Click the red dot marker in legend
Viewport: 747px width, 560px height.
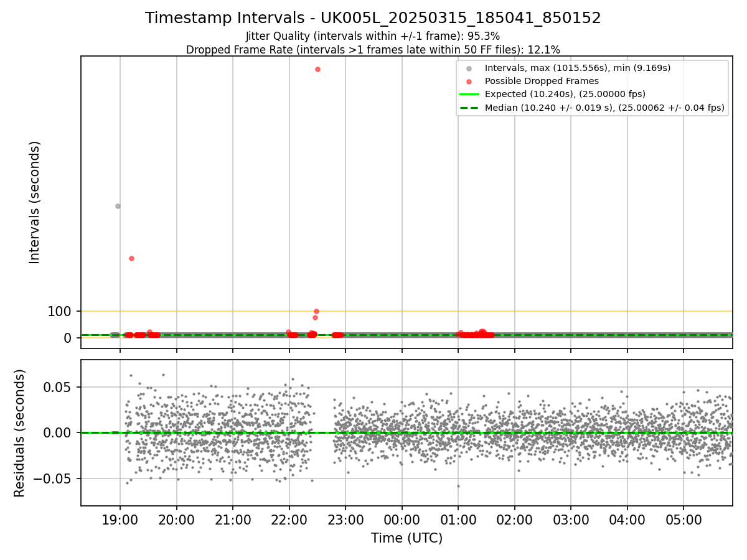(x=469, y=82)
